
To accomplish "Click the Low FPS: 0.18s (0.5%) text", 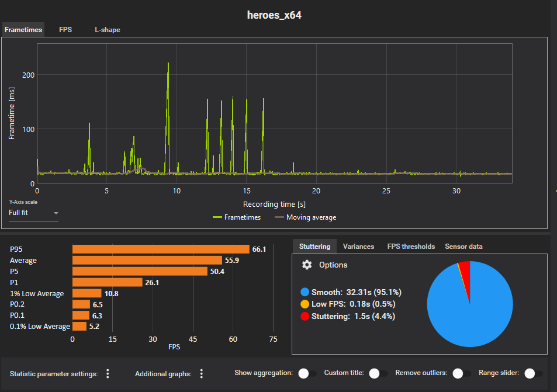I will 354,304.
